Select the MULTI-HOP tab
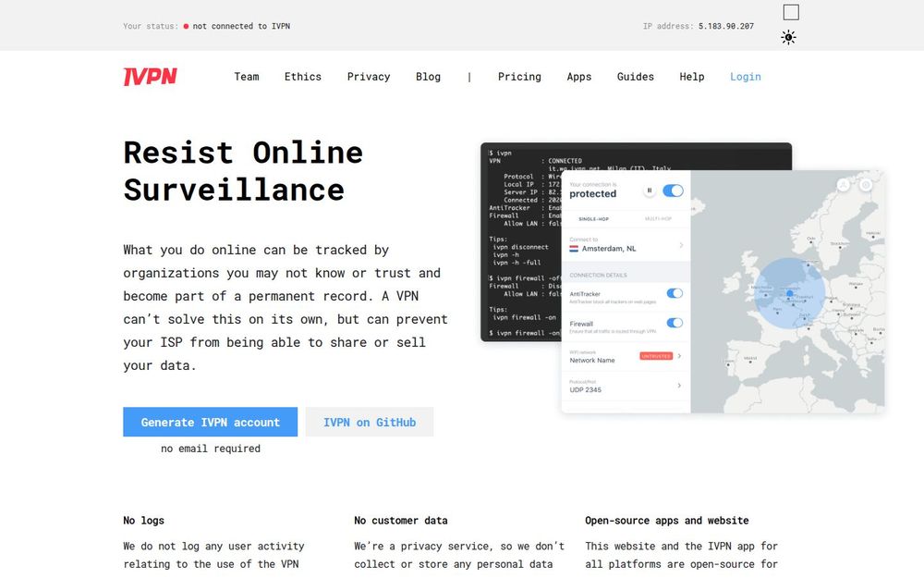The height and width of the screenshot is (578, 924). click(658, 219)
